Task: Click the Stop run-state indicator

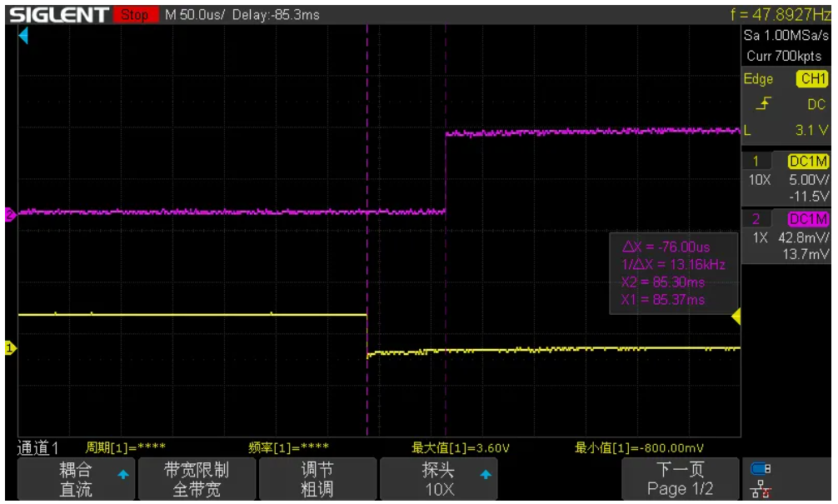Action: tap(136, 14)
